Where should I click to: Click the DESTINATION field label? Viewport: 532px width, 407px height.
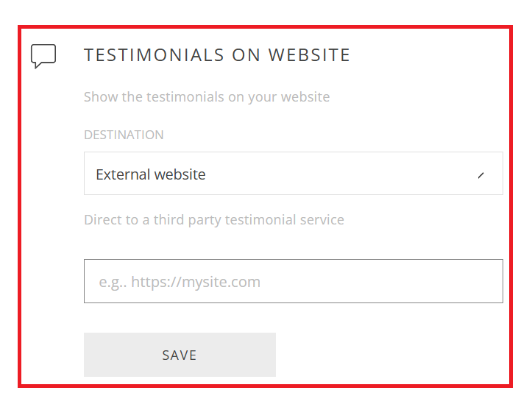click(124, 135)
